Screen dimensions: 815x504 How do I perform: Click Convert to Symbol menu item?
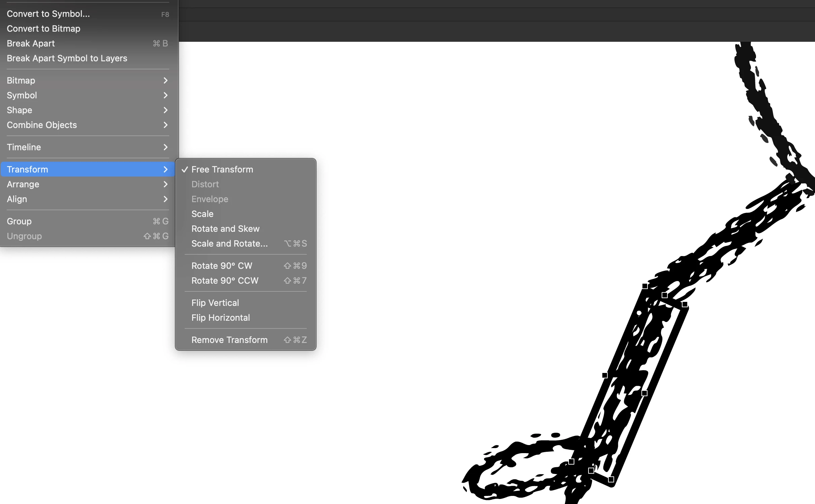tap(48, 14)
